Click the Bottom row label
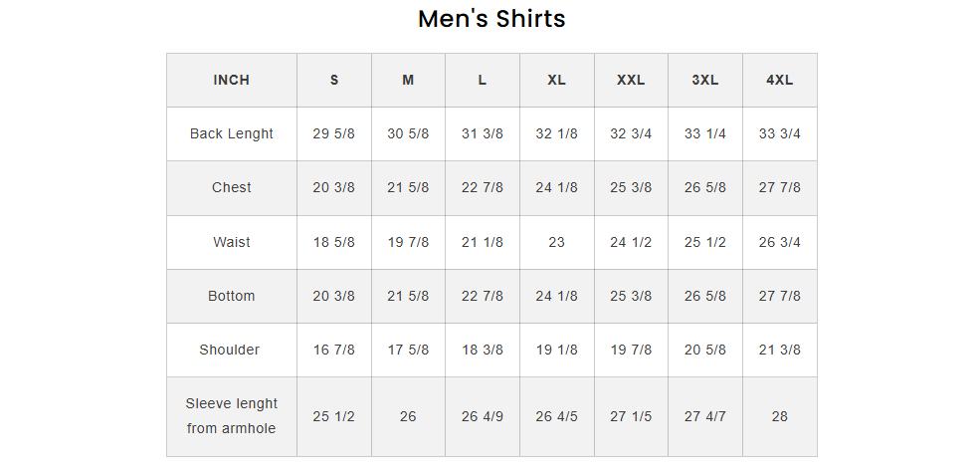The image size is (980, 474). pos(232,296)
